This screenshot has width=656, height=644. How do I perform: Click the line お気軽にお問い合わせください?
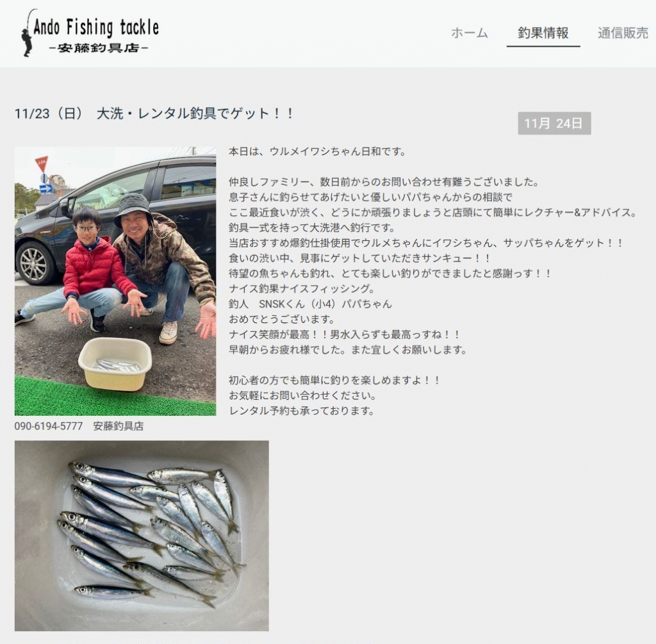pyautogui.click(x=302, y=395)
